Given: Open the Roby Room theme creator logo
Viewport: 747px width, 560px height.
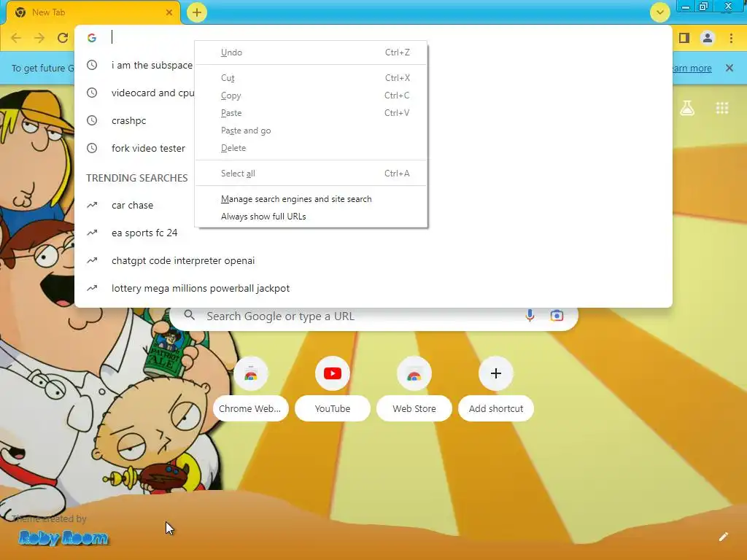Looking at the screenshot, I should 63,538.
